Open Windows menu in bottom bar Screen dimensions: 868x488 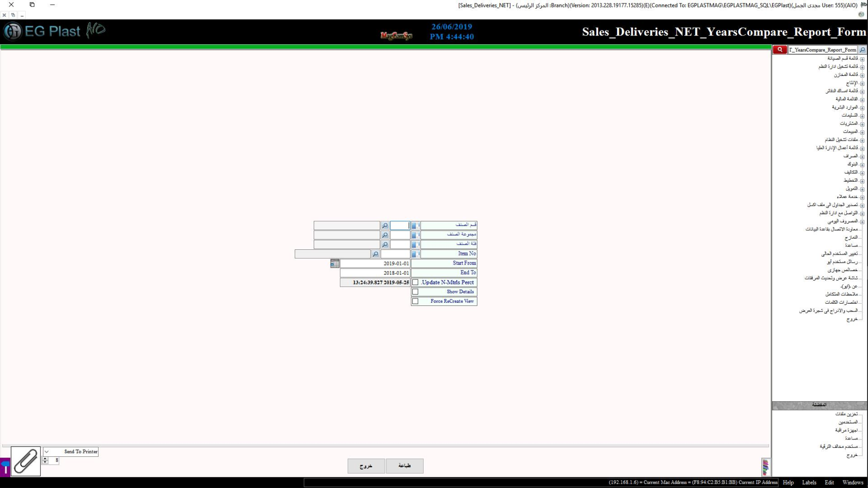(x=853, y=482)
